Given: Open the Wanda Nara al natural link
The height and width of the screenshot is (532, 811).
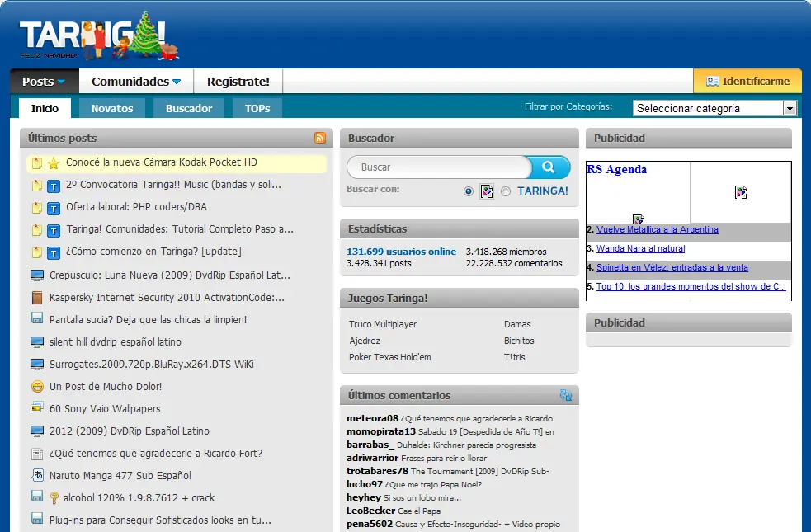Looking at the screenshot, I should coord(640,249).
